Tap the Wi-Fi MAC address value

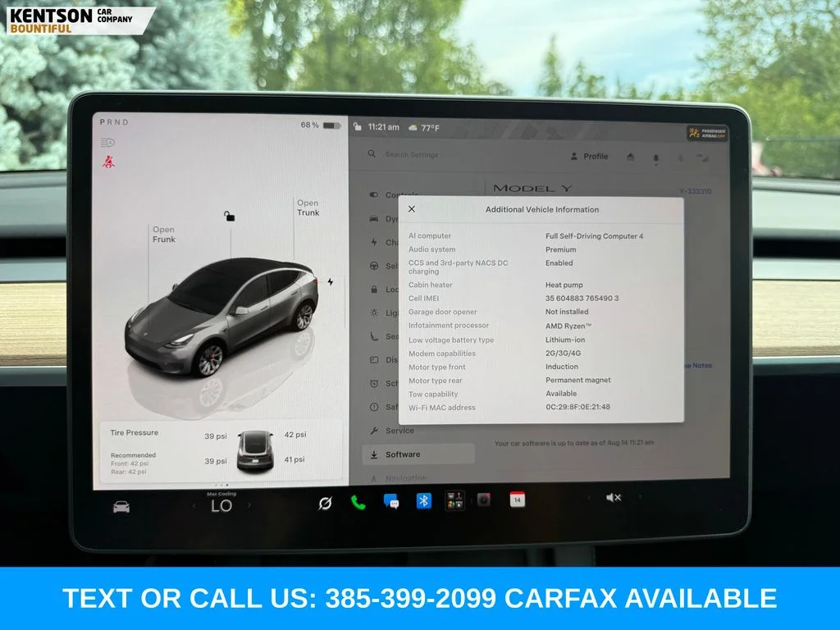click(577, 407)
